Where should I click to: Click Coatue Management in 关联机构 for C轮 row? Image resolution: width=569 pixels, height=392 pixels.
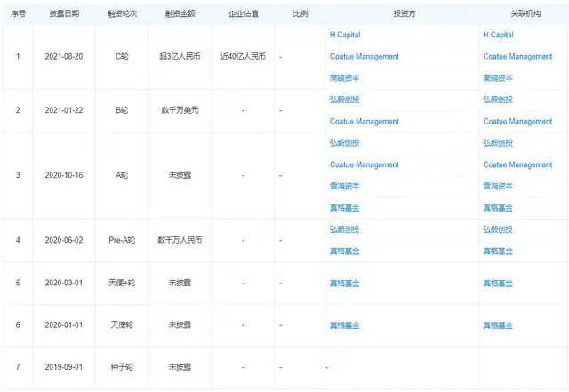click(x=517, y=57)
